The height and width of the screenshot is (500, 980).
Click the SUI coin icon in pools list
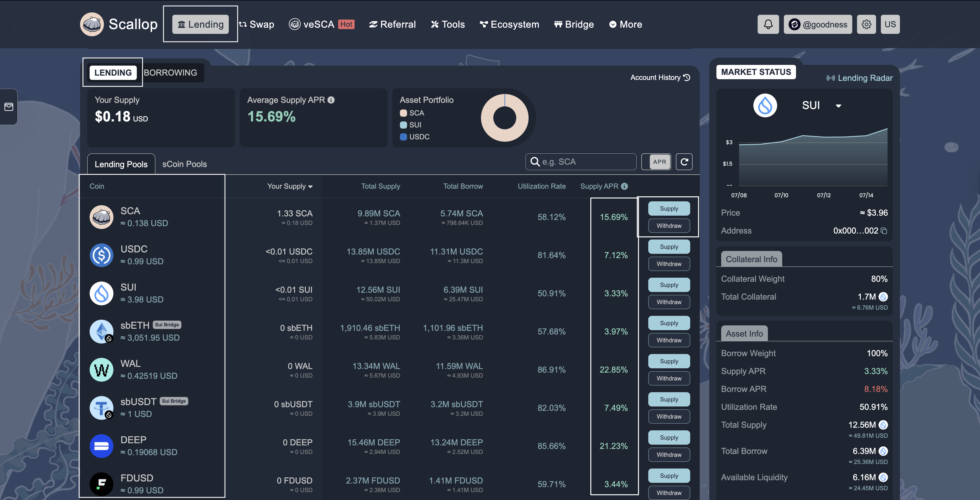(101, 293)
